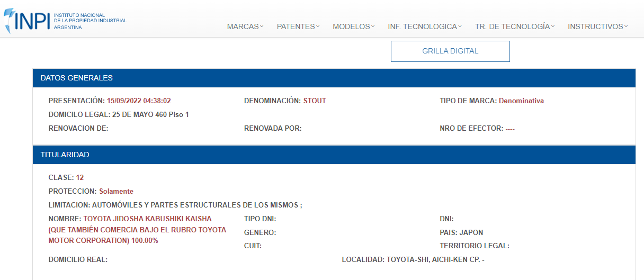Screen dimensions: 644x280
Task: Select the owner name TOYOTA JIDOSHA KABUSHIKI KAISHA
Action: pos(147,219)
